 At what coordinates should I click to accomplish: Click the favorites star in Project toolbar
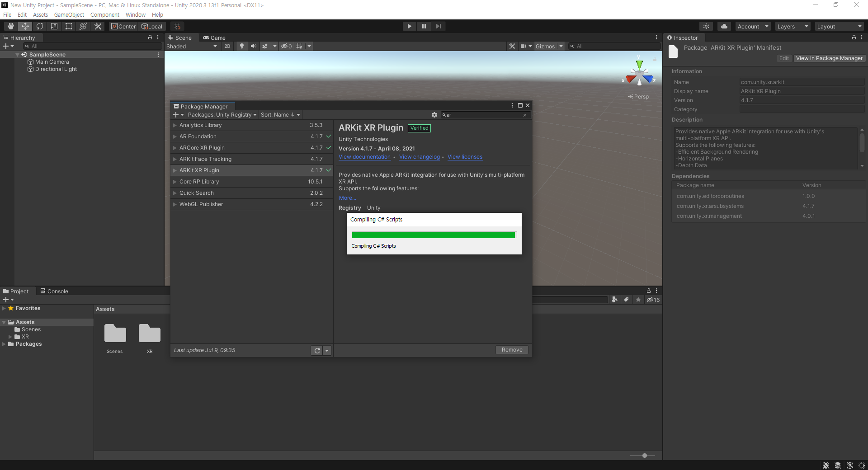(638, 300)
